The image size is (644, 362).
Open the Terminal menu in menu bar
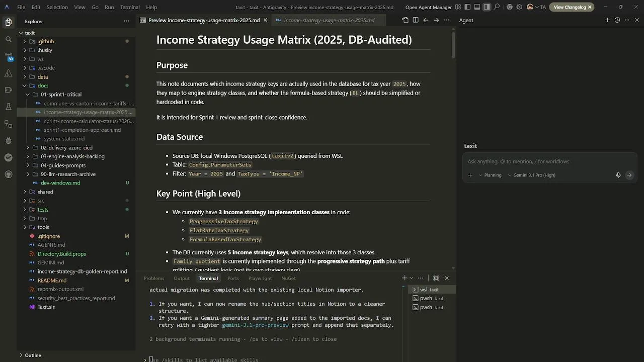[x=130, y=7]
